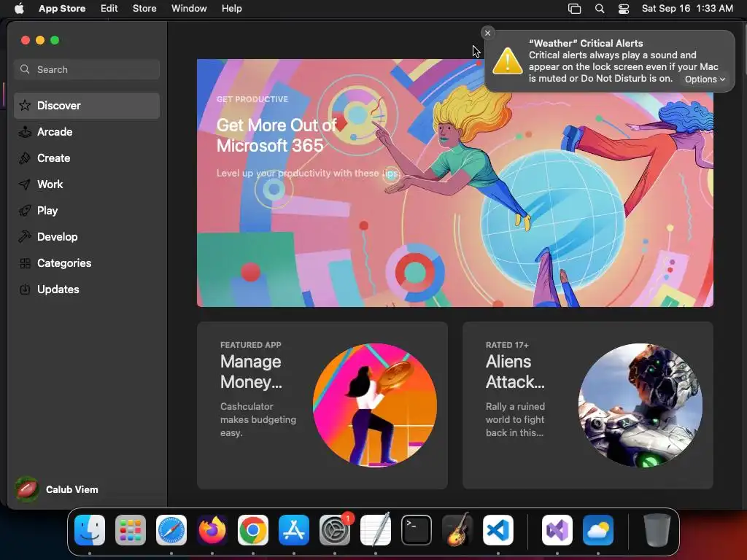Click the Create paintbrush icon
Screen dimensions: 747x560
[x=25, y=158]
